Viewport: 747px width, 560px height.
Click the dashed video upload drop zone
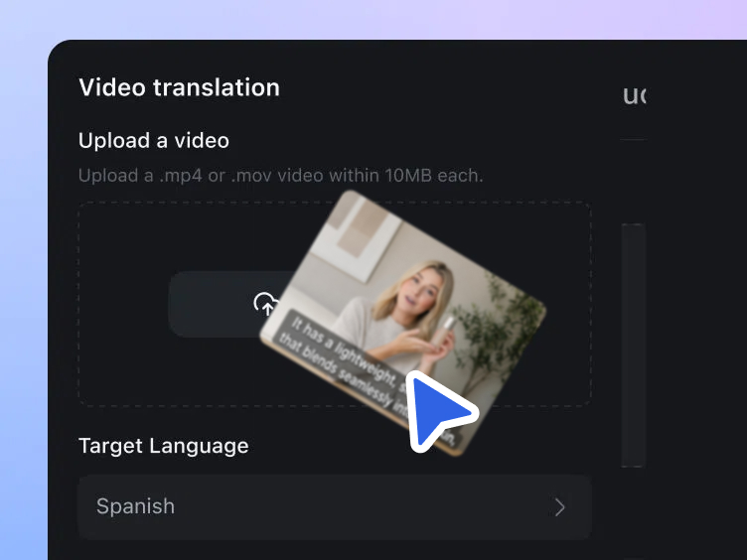(x=335, y=304)
